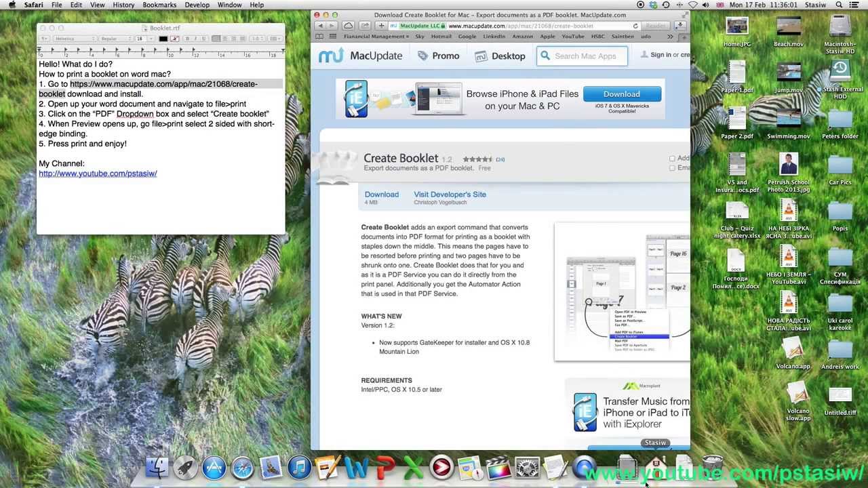
Task: Open the Window menu
Action: point(230,5)
